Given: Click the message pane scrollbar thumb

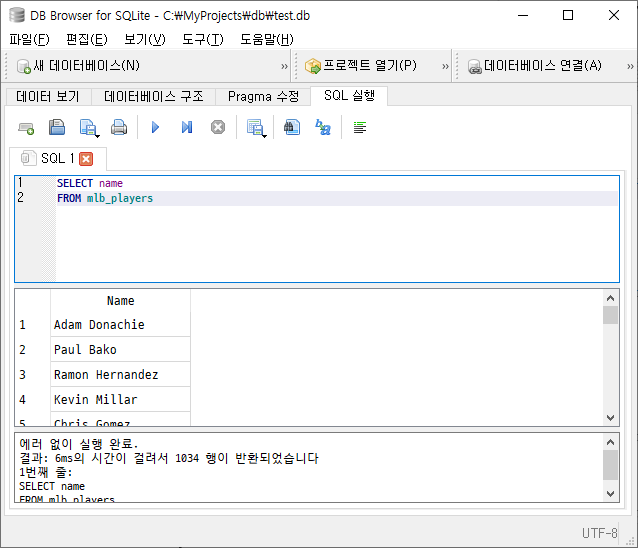Looking at the screenshot, I should [x=610, y=465].
